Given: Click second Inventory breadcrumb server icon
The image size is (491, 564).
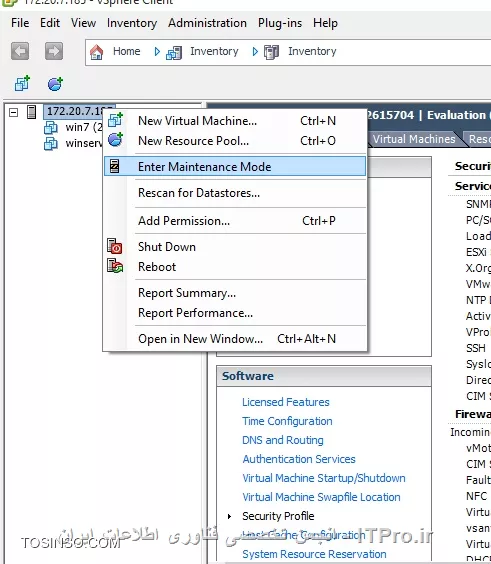Looking at the screenshot, I should [x=271, y=52].
